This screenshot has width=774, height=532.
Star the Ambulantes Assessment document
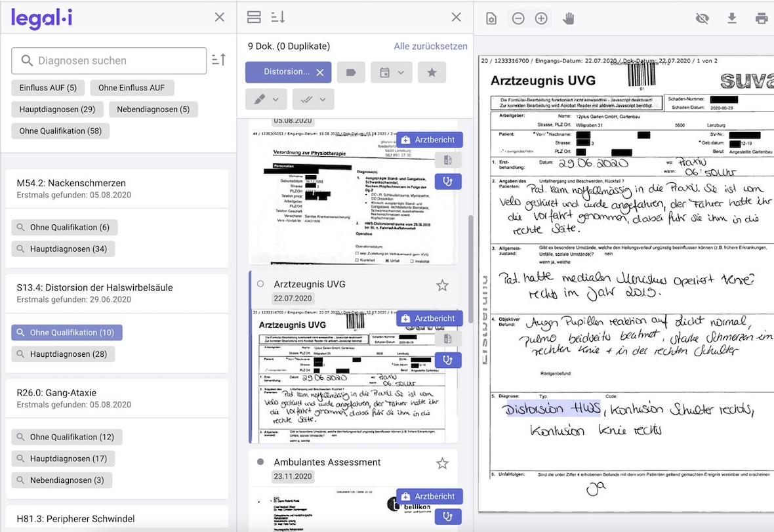(442, 463)
